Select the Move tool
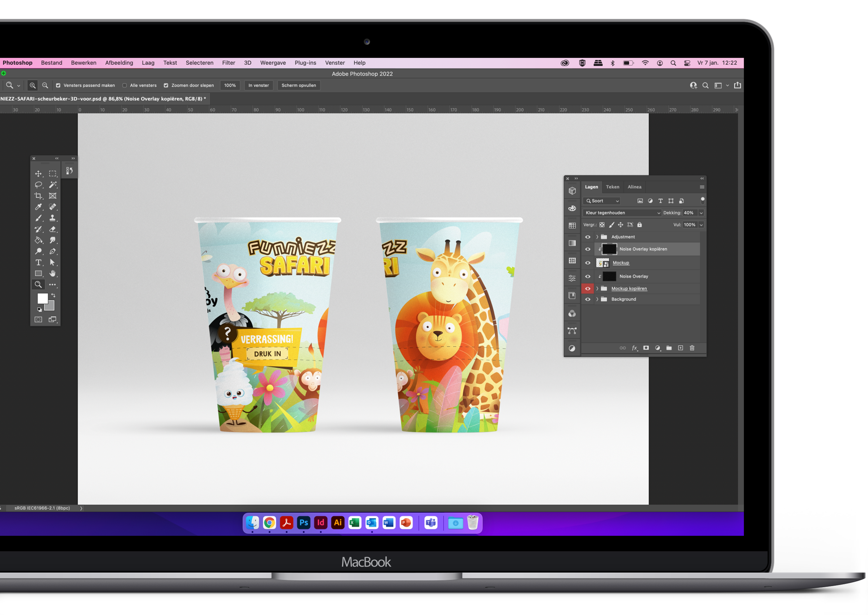This screenshot has width=868, height=615. pyautogui.click(x=38, y=174)
